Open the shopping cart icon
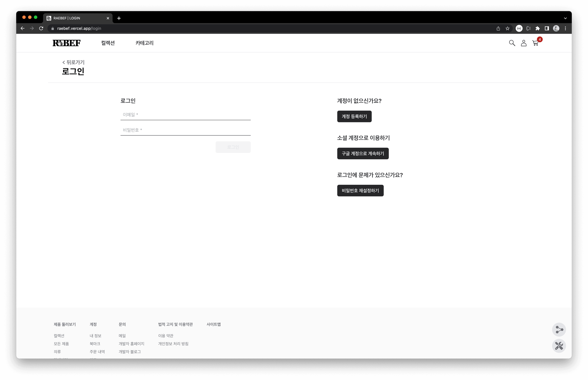The image size is (588, 380). (535, 43)
